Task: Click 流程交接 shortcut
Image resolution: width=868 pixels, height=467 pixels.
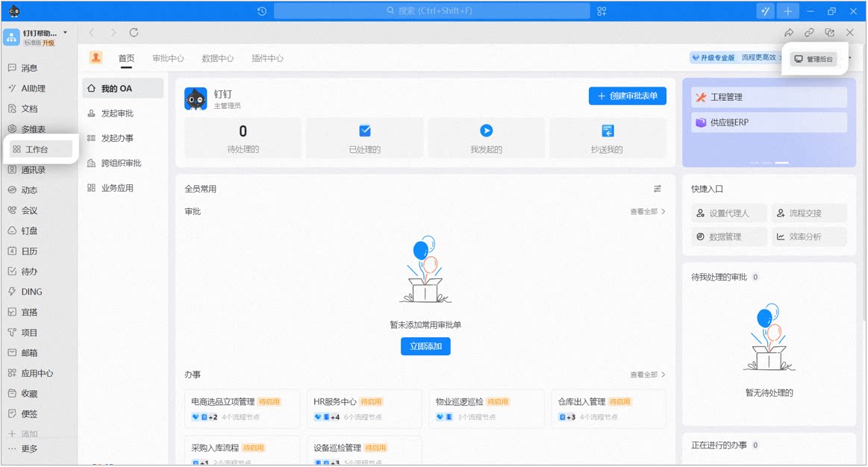Action: click(809, 213)
